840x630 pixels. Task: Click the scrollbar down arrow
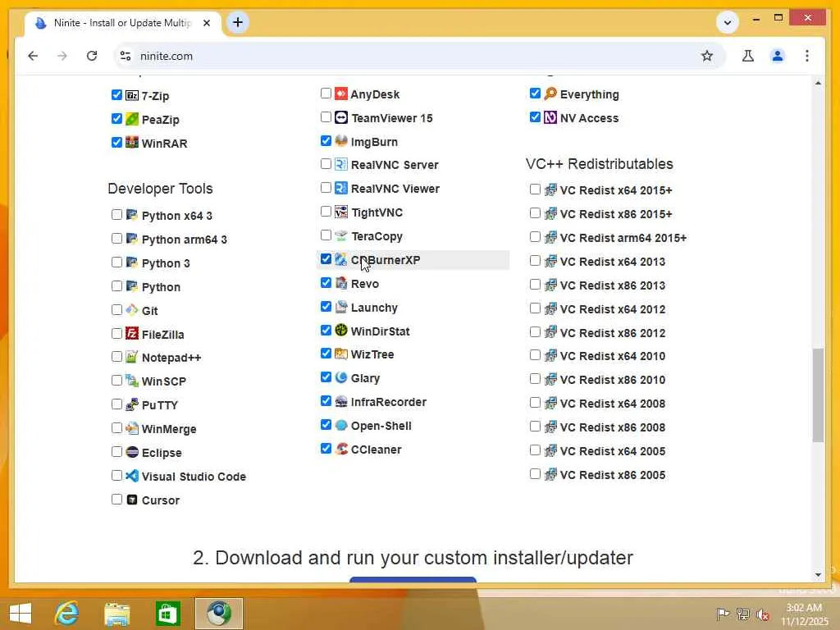coord(818,575)
